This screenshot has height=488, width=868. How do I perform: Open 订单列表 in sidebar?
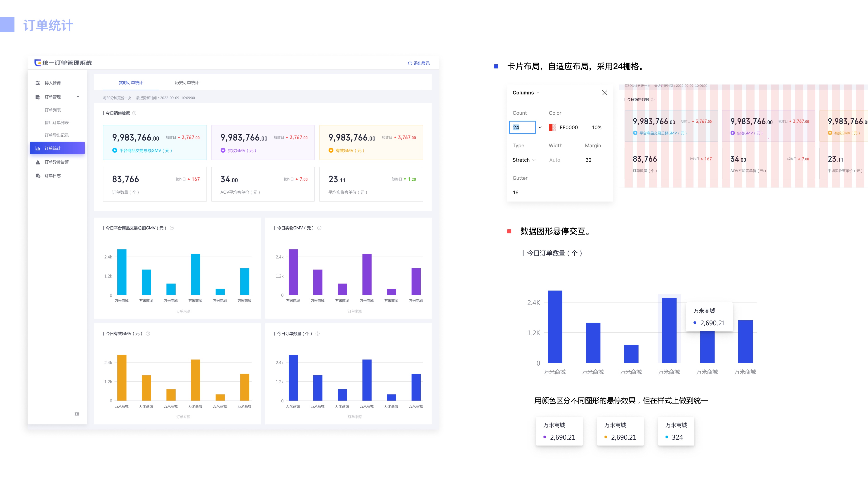[x=53, y=110]
